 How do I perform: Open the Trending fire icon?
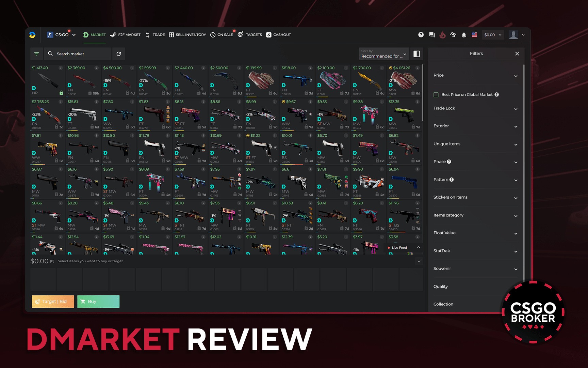pyautogui.click(x=442, y=34)
